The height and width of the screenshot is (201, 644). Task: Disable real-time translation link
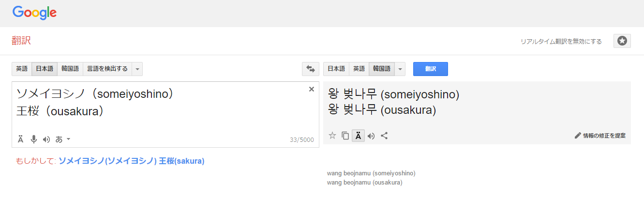(561, 42)
